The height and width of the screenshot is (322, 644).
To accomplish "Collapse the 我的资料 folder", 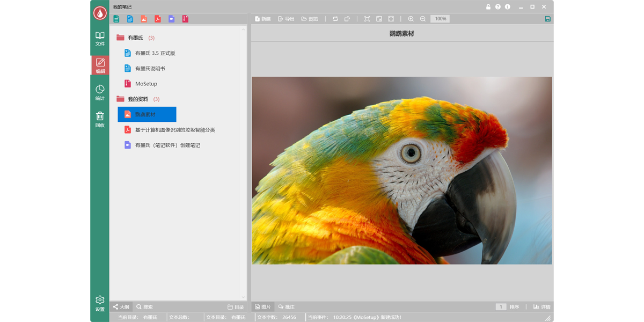I will (x=138, y=99).
